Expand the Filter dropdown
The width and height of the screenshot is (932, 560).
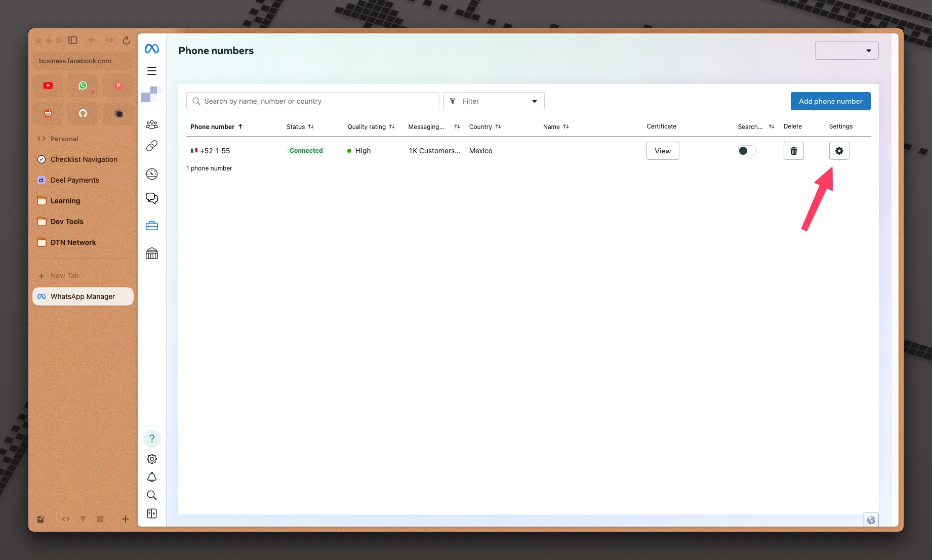(x=494, y=101)
